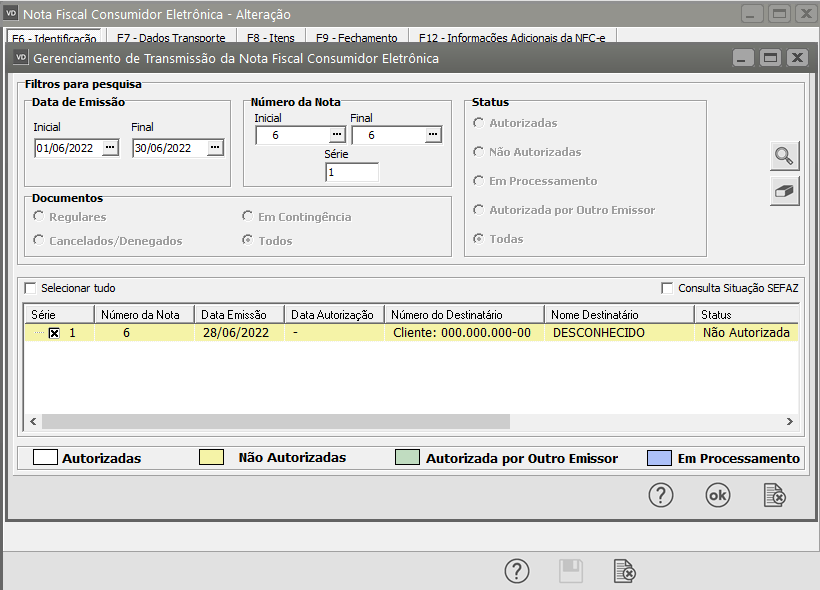Open Data de Emissão Final date picker
This screenshot has width=820, height=590.
(x=214, y=148)
